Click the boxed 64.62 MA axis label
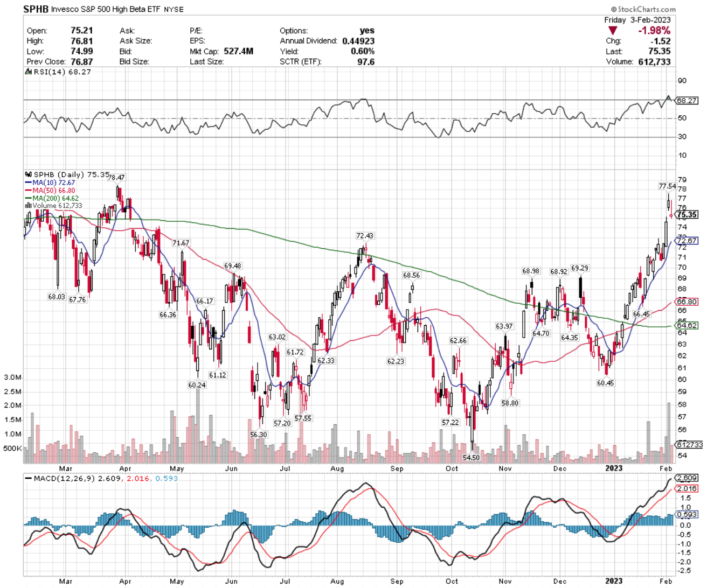 [687, 325]
